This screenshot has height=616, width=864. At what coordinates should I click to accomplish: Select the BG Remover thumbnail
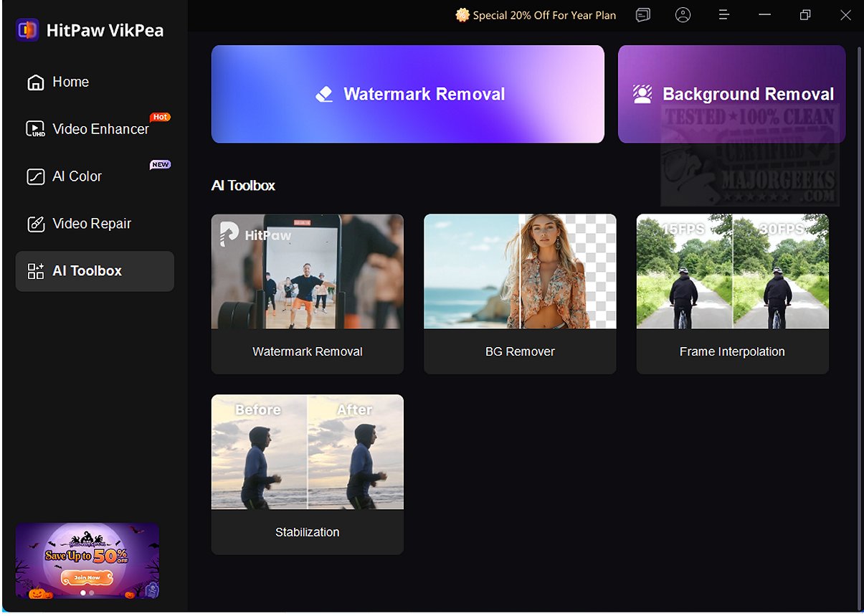tap(520, 271)
